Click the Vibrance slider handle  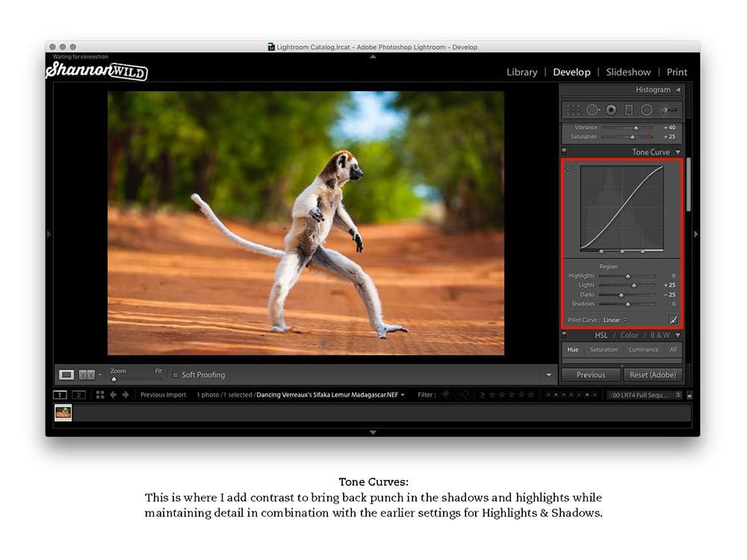(636, 128)
